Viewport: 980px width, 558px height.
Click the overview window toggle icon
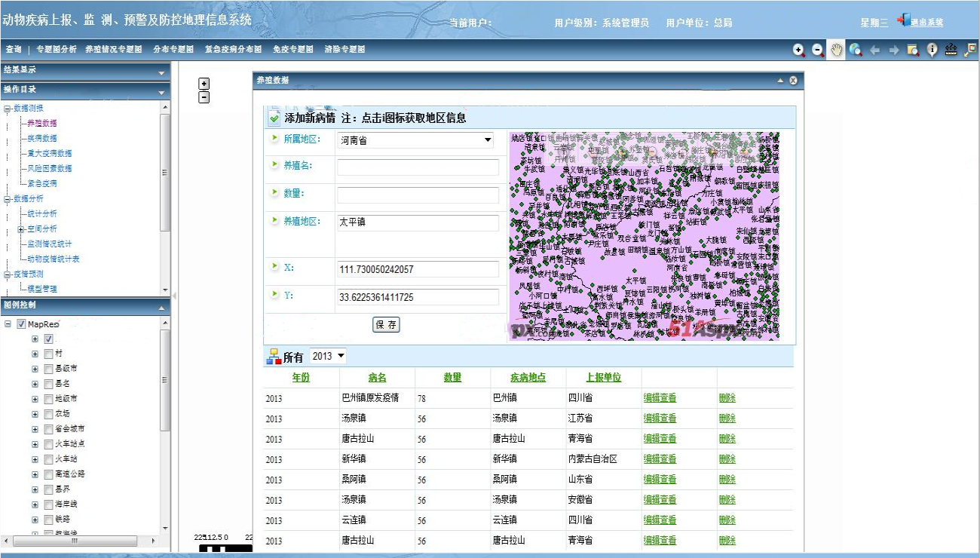coord(970,50)
